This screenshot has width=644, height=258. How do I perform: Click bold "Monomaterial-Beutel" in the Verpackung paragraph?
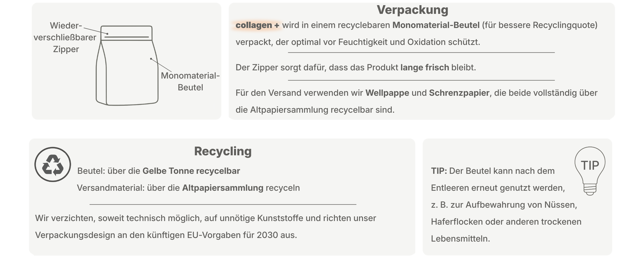(436, 25)
